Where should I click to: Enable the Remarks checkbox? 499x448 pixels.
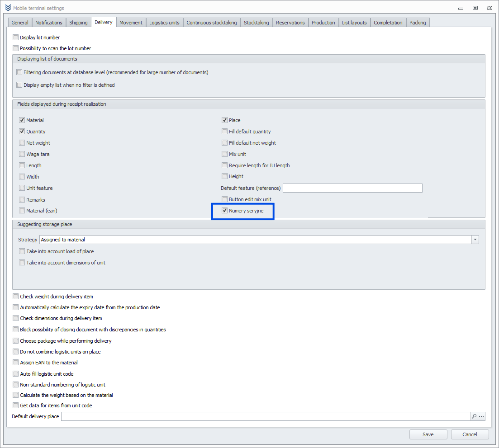tap(22, 200)
